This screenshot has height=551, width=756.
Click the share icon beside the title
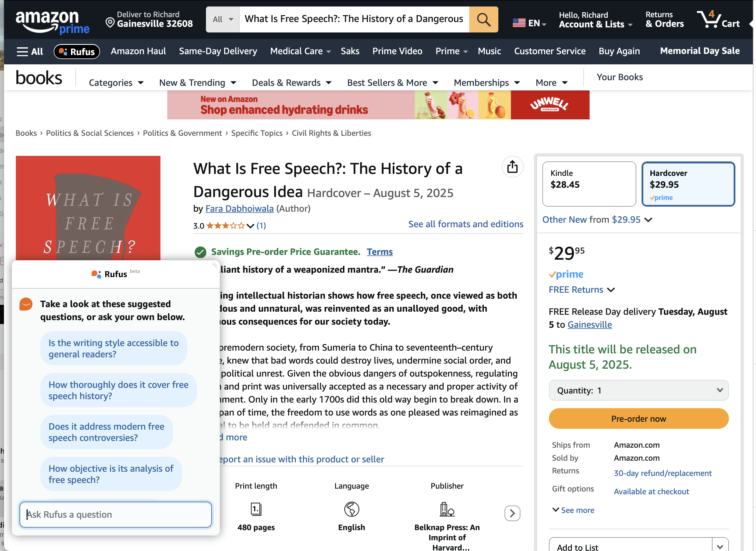tap(512, 167)
